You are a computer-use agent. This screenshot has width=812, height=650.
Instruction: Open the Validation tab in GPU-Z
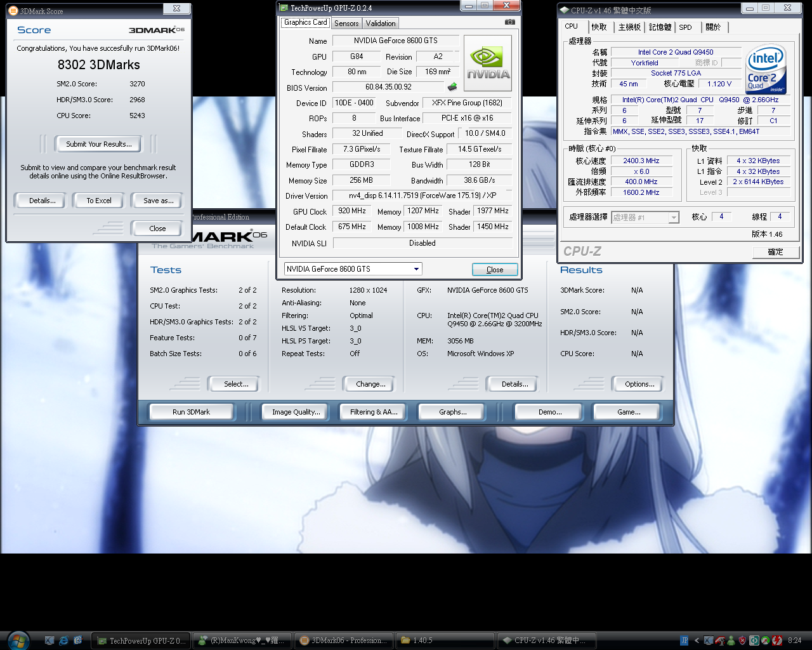tap(381, 23)
